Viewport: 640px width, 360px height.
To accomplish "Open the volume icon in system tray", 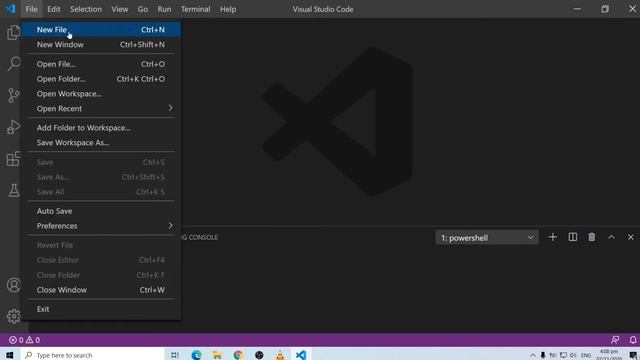I will 573,355.
